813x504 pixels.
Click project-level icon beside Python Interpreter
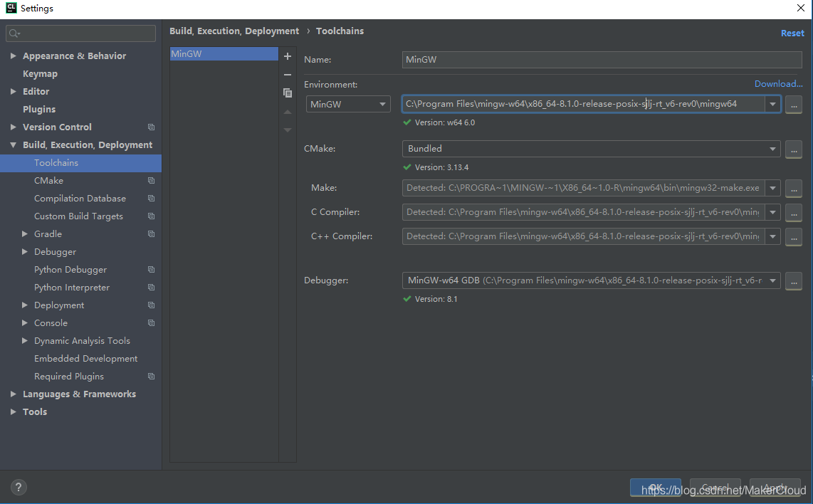[152, 288]
